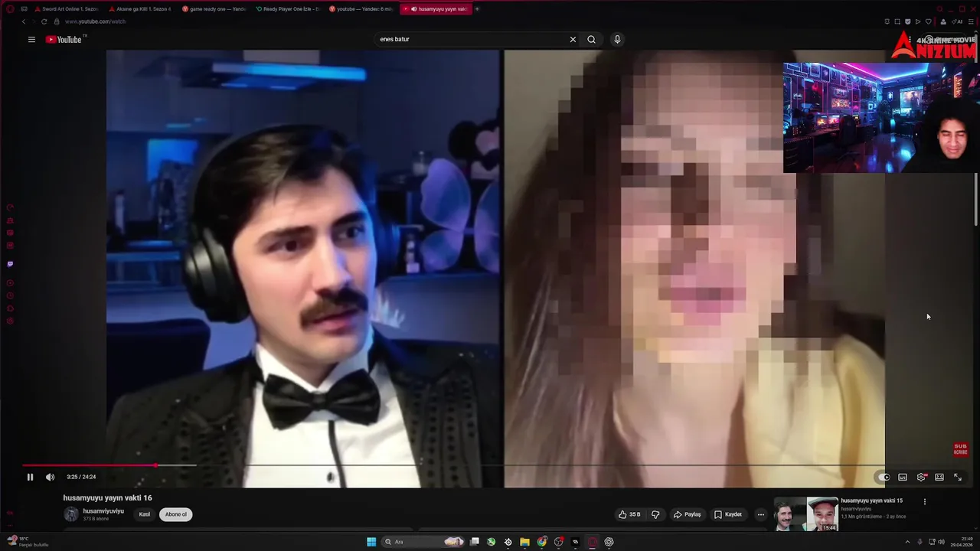Select the 'husamyuyu yayın vakti' tab

tap(436, 8)
